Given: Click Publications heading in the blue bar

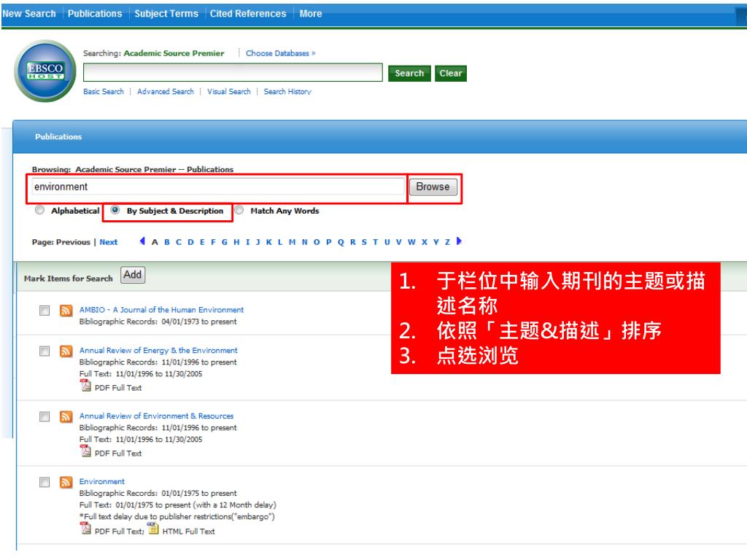Looking at the screenshot, I should 58,136.
